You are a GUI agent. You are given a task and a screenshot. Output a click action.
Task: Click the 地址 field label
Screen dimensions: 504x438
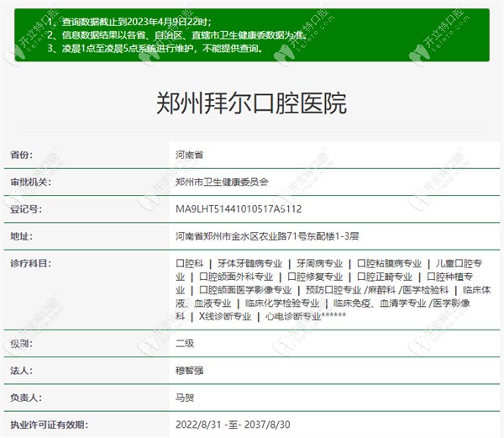pos(22,236)
